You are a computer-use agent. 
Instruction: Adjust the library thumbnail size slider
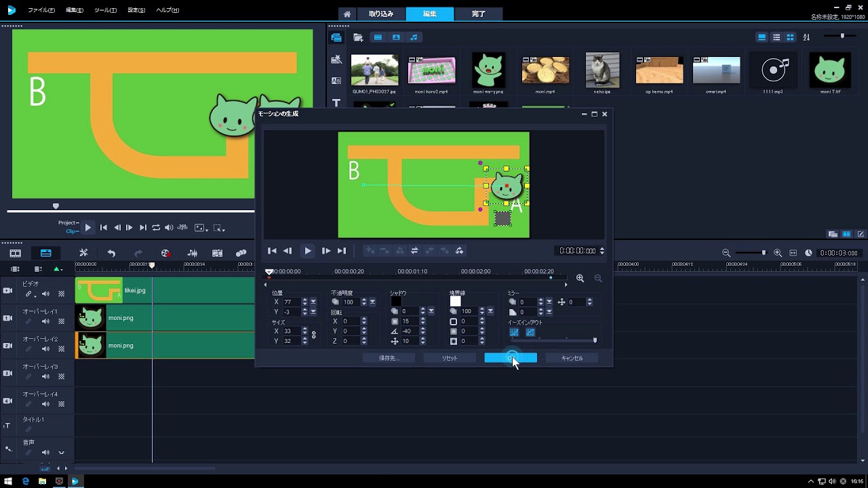click(842, 36)
